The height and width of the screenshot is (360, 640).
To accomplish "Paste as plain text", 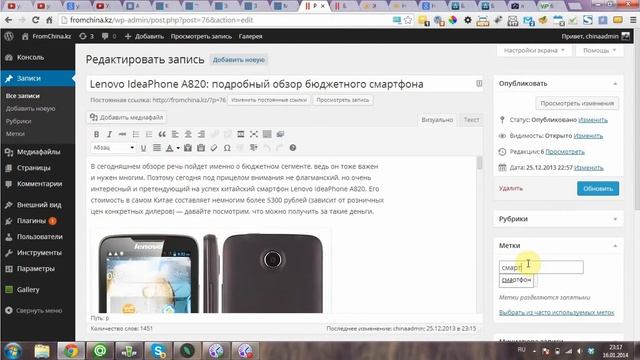I will [x=188, y=148].
